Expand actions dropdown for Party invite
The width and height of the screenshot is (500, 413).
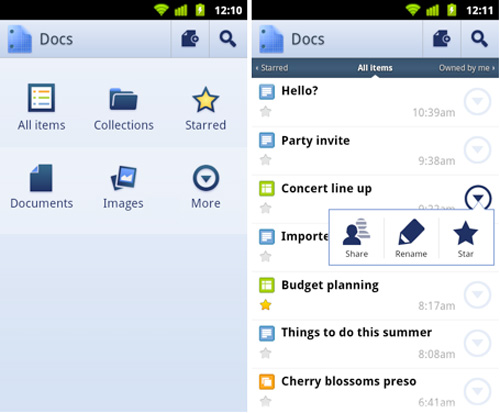coord(478,150)
